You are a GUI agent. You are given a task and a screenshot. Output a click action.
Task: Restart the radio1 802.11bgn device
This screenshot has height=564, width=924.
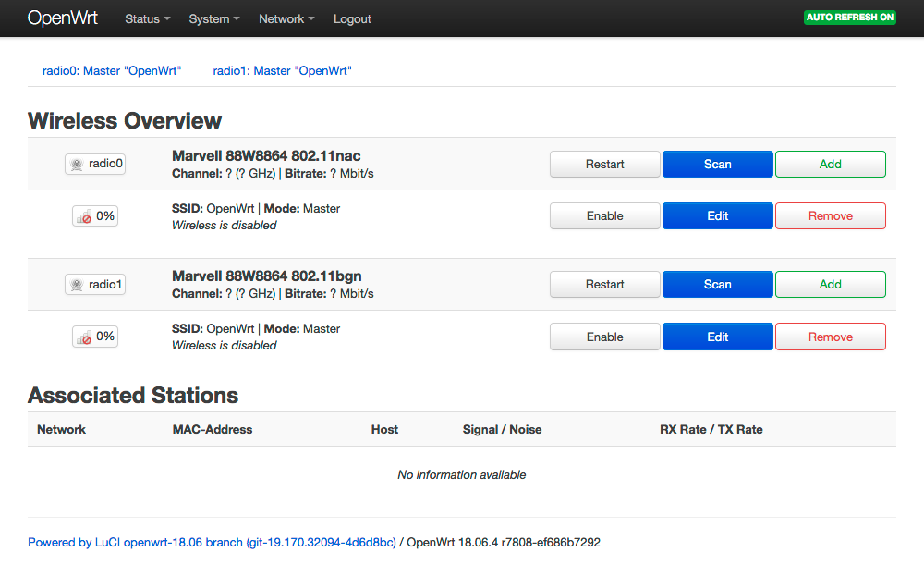click(x=604, y=285)
